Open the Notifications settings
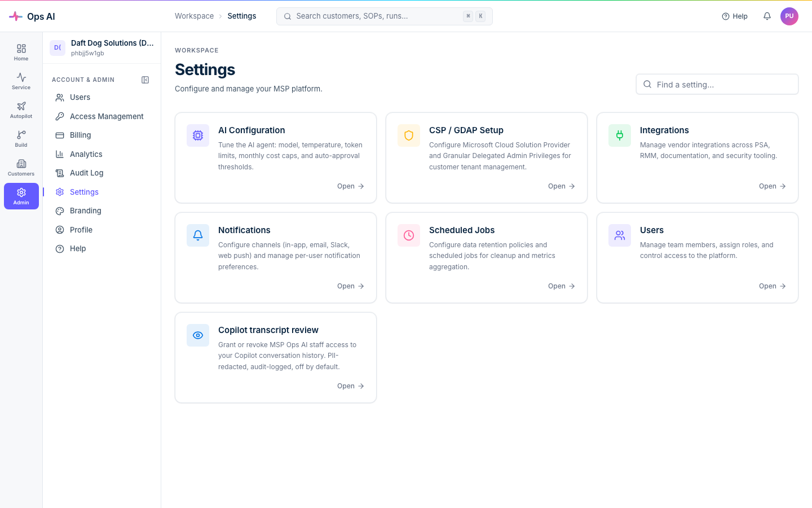The height and width of the screenshot is (508, 812). pos(351,286)
